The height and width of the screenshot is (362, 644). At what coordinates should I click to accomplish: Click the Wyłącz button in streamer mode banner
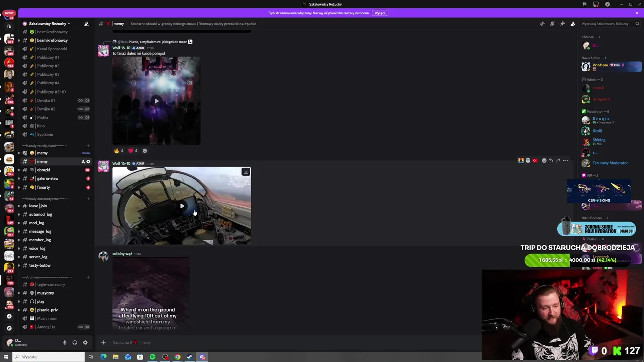coord(380,13)
